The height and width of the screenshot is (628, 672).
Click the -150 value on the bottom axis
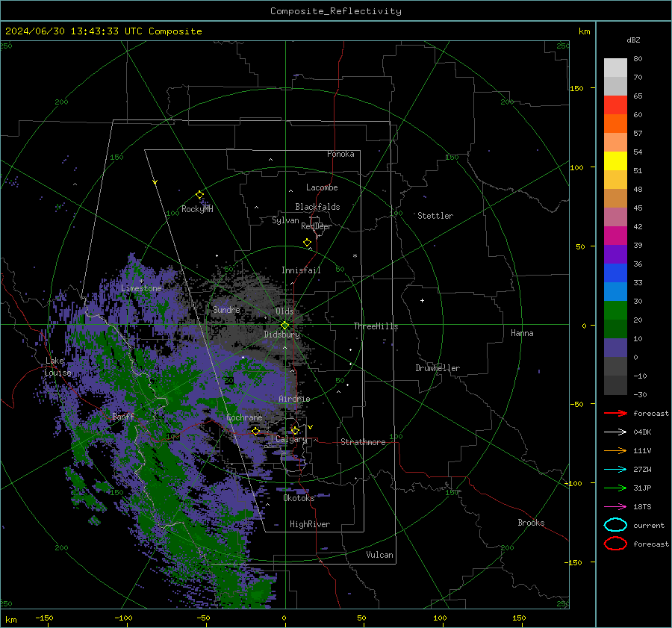[x=44, y=618]
